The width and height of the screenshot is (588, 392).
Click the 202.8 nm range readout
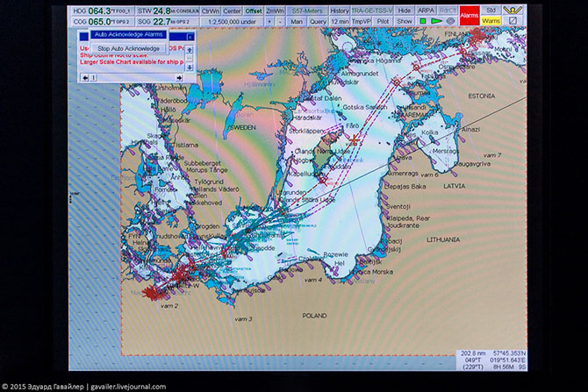[473, 353]
